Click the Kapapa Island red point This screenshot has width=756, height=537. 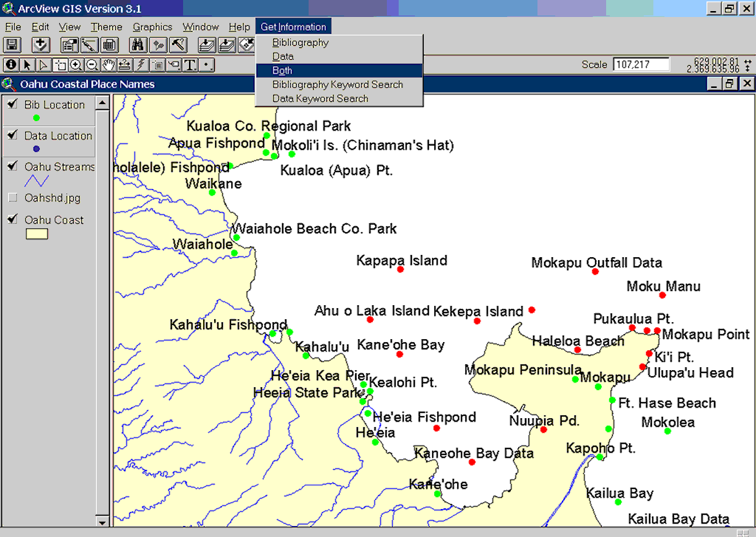pyautogui.click(x=400, y=269)
